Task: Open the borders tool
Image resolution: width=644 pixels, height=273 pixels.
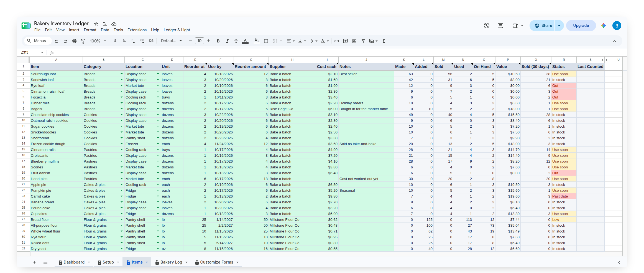Action: [266, 41]
